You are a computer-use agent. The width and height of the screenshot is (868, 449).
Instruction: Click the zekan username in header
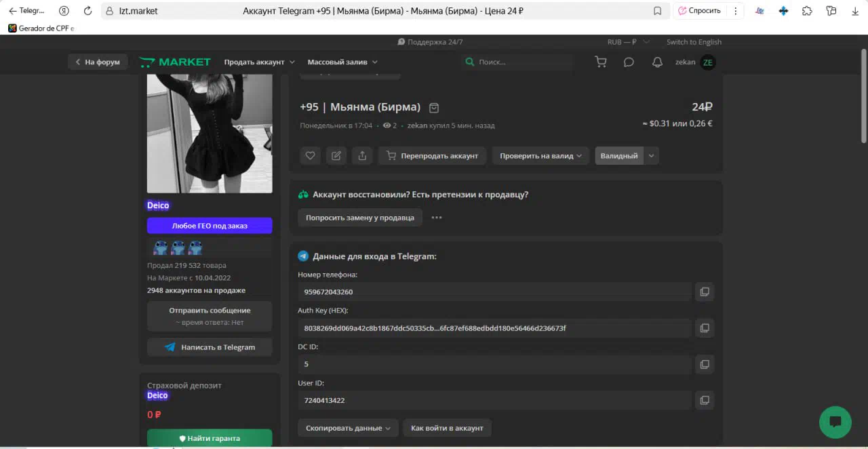click(685, 62)
